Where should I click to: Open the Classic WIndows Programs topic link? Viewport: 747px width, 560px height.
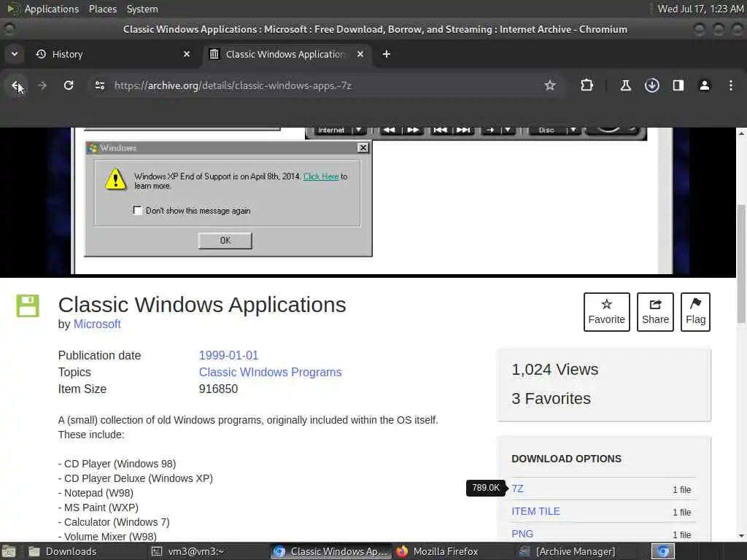click(x=270, y=373)
